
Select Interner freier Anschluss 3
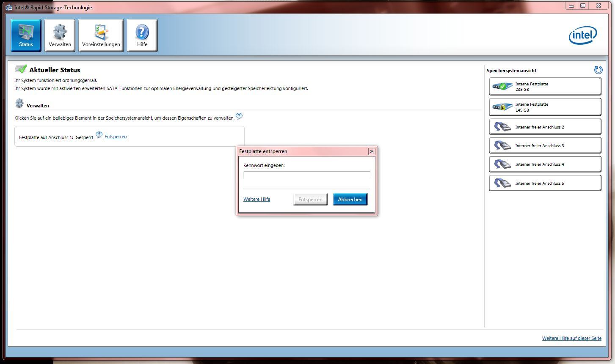tap(545, 145)
